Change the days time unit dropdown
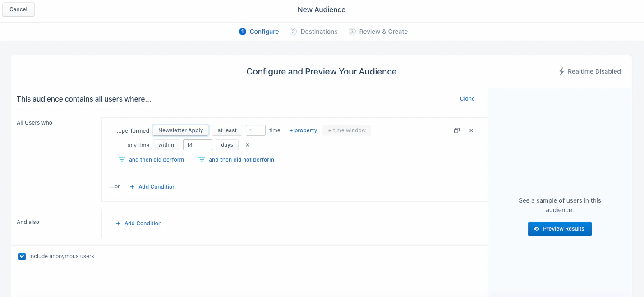The image size is (644, 297). [227, 145]
